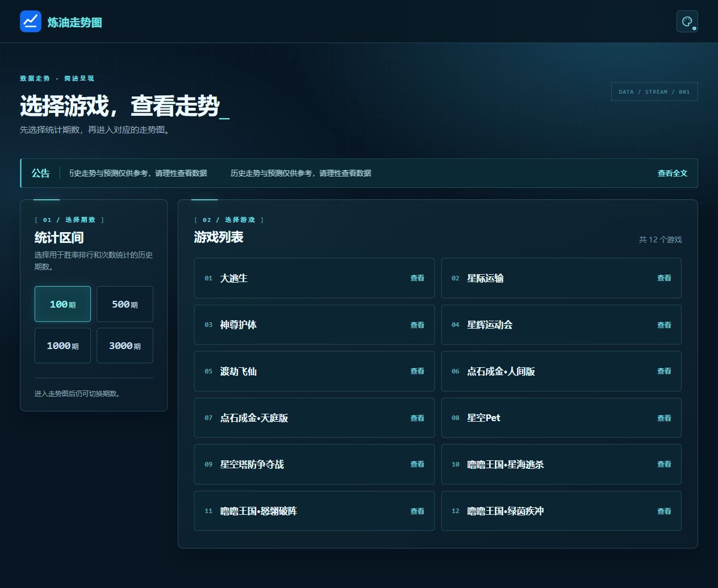Click 查看 for 大逃生
Screen dimensions: 718x588
point(418,278)
